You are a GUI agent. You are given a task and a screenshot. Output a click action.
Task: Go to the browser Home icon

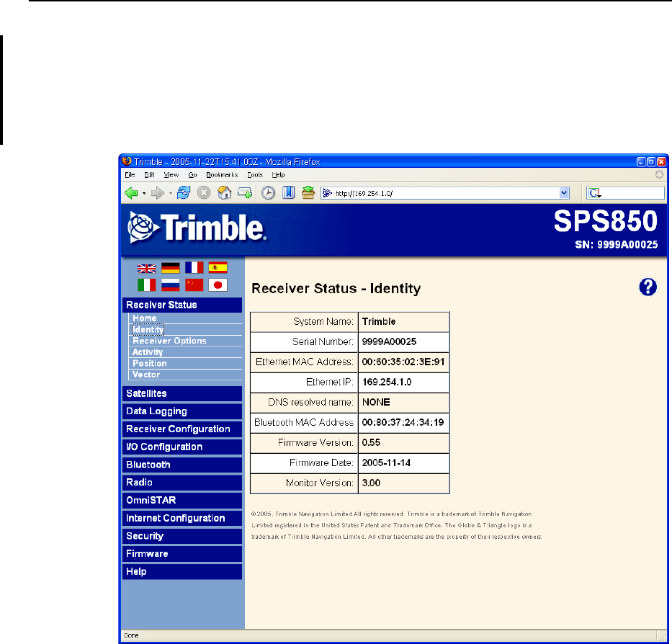click(225, 193)
